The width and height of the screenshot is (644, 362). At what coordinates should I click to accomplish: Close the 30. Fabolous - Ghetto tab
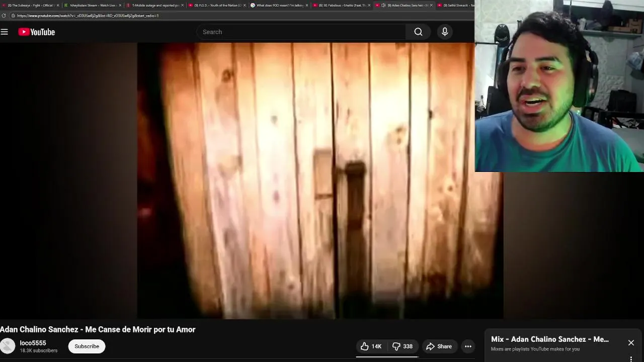click(369, 5)
